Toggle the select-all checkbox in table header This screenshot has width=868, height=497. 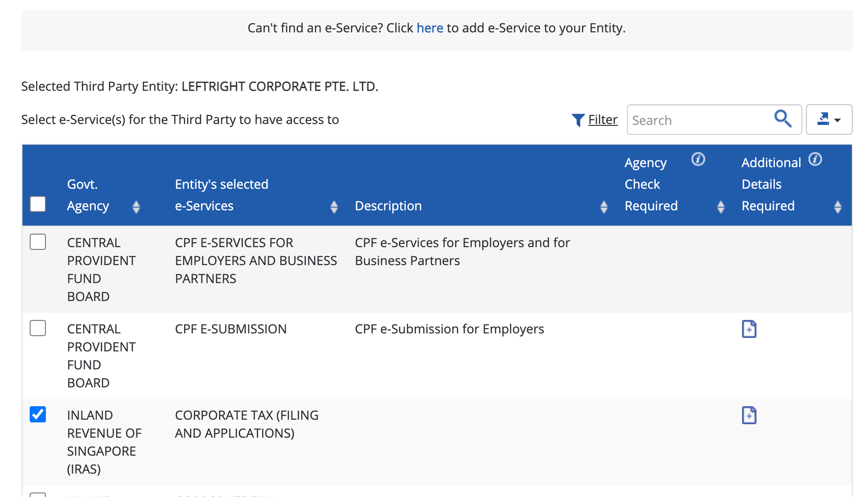38,204
